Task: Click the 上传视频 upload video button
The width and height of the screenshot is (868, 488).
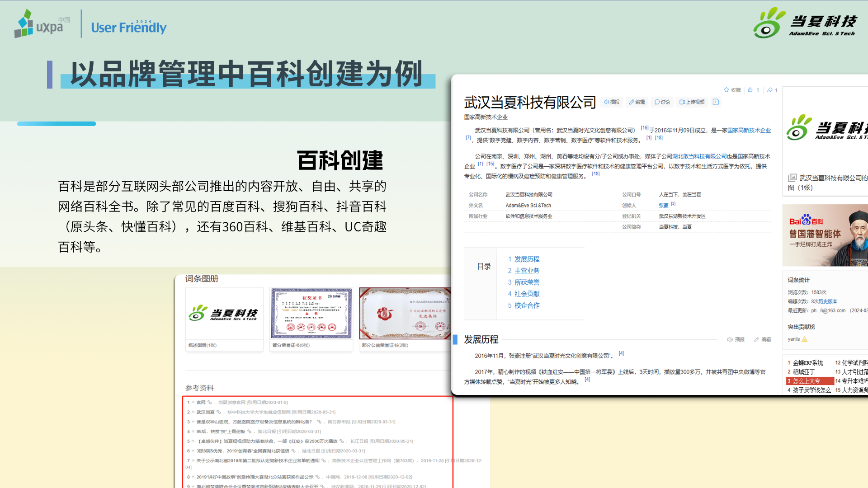Action: coord(692,102)
